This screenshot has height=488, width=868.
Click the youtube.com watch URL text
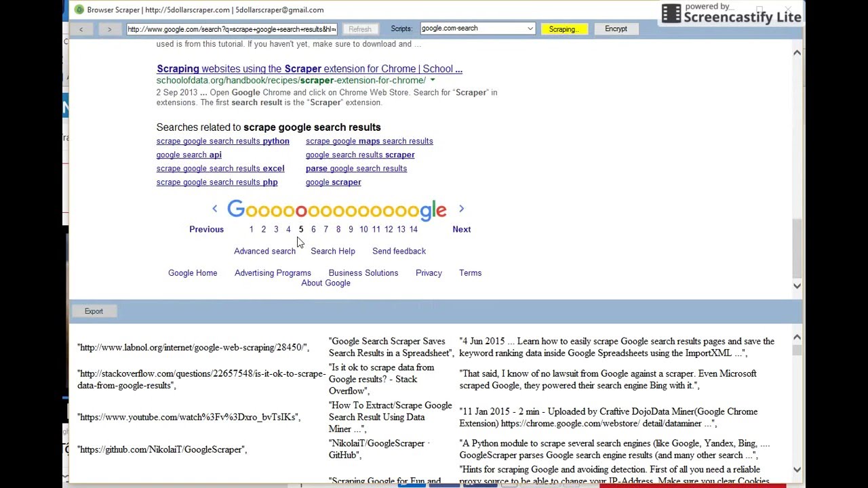[x=189, y=417]
